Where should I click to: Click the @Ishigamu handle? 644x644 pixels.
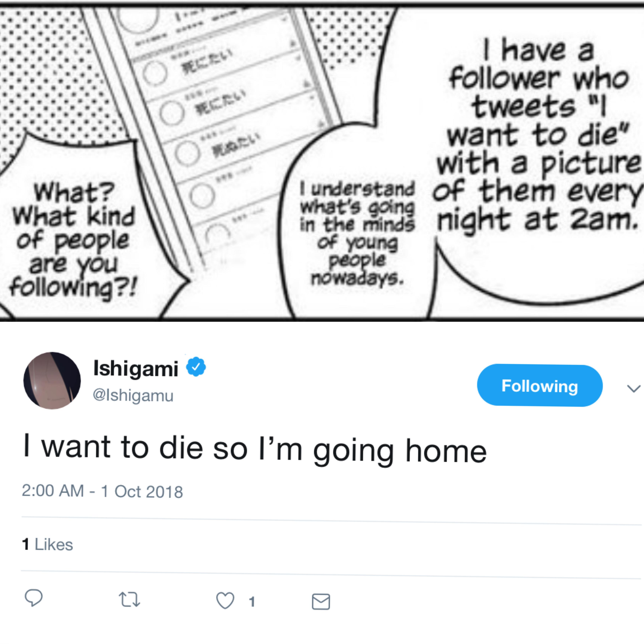133,396
